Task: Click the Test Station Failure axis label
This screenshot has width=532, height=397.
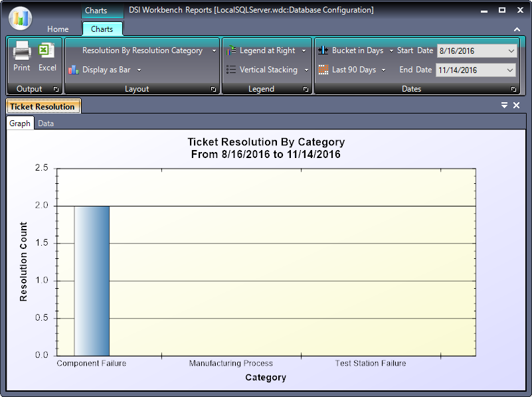Action: pyautogui.click(x=371, y=363)
